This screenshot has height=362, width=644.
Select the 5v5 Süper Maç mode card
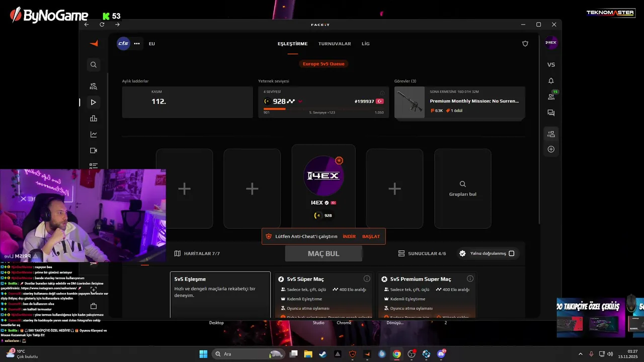coord(324,295)
